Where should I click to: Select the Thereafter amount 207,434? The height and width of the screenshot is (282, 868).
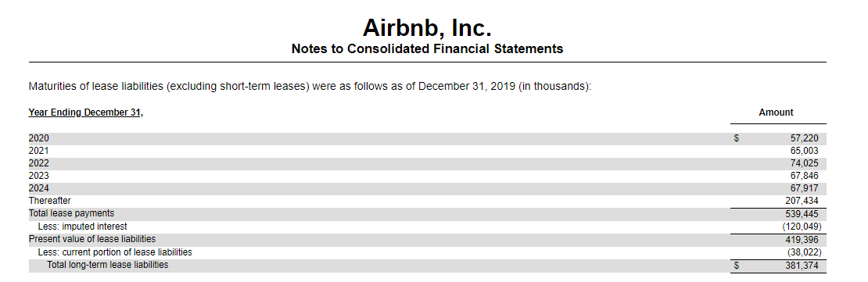(x=802, y=201)
